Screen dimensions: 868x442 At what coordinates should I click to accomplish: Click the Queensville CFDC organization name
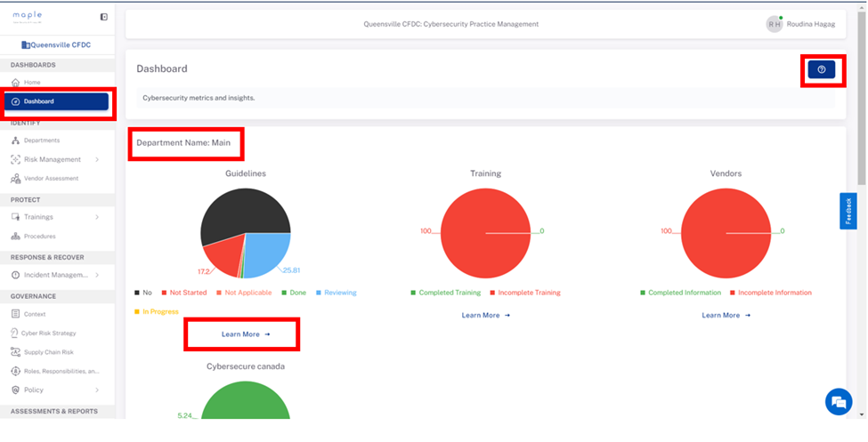point(61,44)
